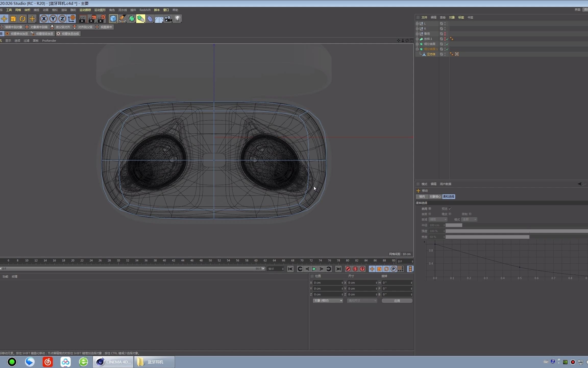This screenshot has width=588, height=368.
Task: Select the Rotate tool
Action: click(x=22, y=19)
